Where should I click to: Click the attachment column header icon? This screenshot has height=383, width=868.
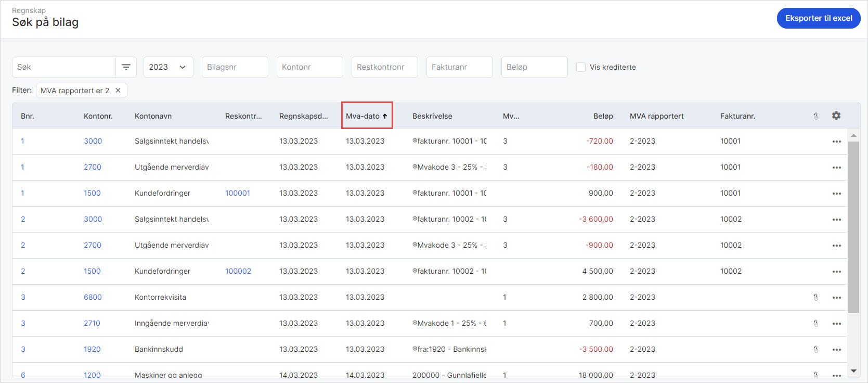(x=815, y=116)
